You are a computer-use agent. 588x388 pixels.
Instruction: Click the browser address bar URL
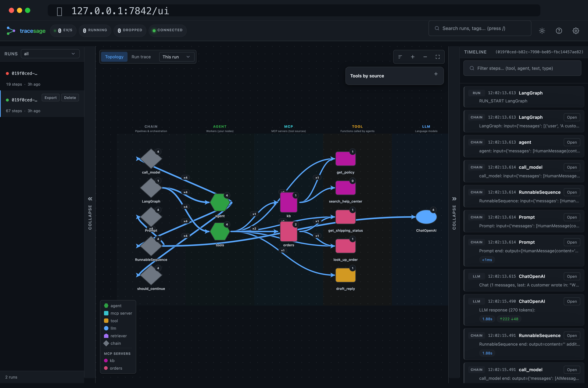tap(120, 11)
